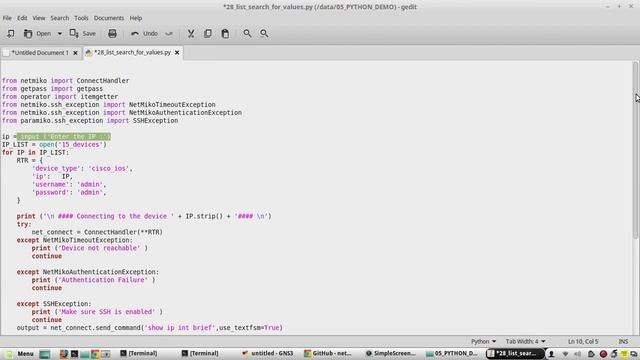640x360 pixels.
Task: Click the active 28_list_search gedit taskbar entry
Action: coord(515,353)
